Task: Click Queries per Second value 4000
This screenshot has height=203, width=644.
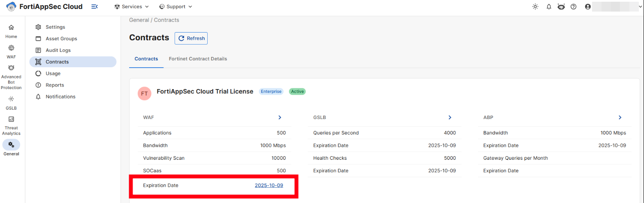Action: [450, 133]
